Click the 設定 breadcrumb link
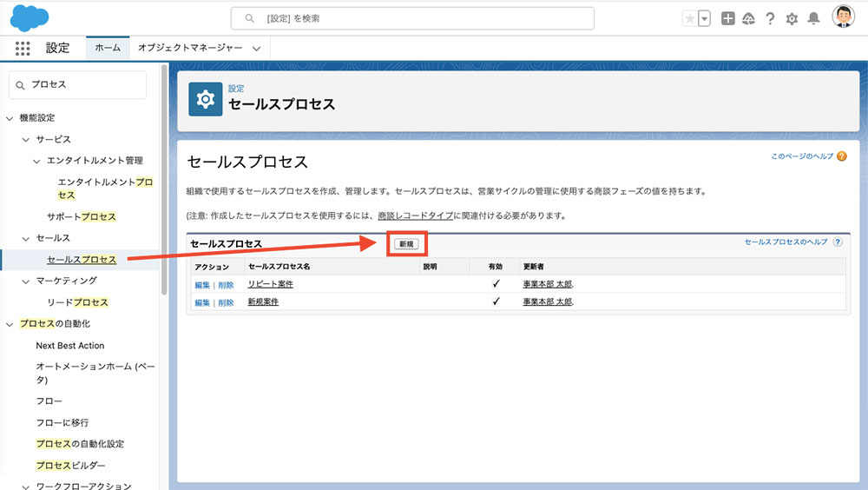The width and height of the screenshot is (868, 490). coord(236,88)
